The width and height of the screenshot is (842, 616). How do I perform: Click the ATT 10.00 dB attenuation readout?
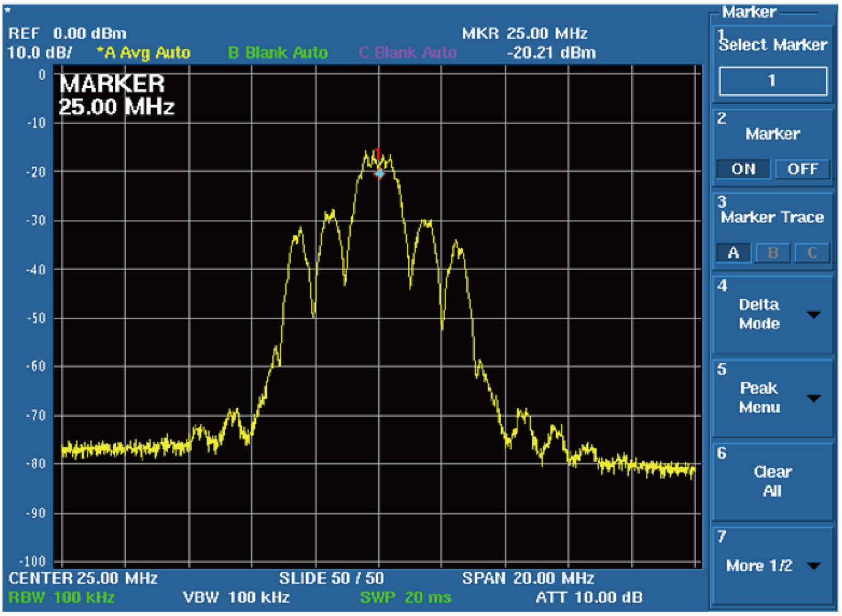coord(588,597)
